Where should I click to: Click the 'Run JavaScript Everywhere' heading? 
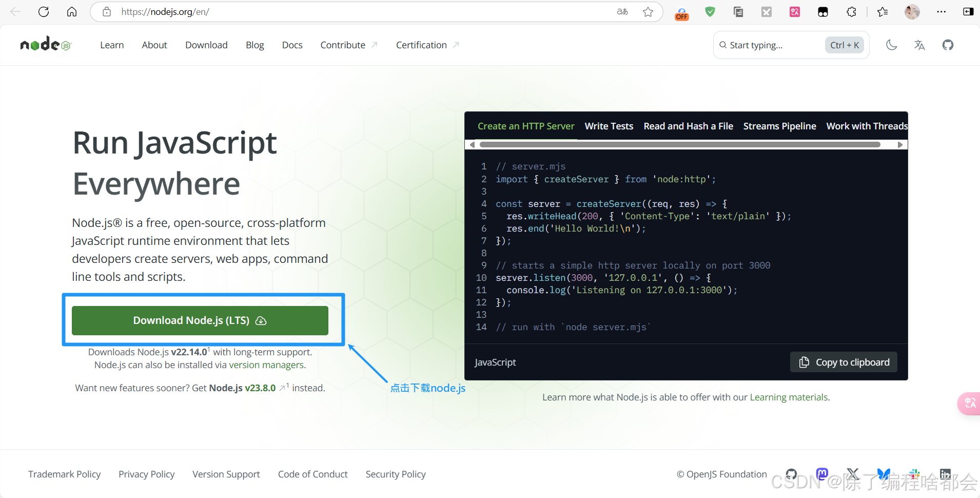click(x=175, y=163)
